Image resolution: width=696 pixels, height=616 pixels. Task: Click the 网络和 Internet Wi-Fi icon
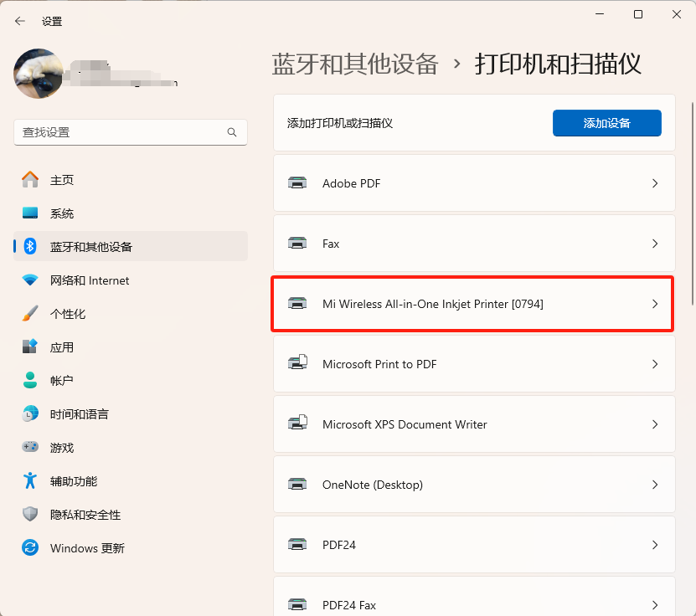[30, 280]
